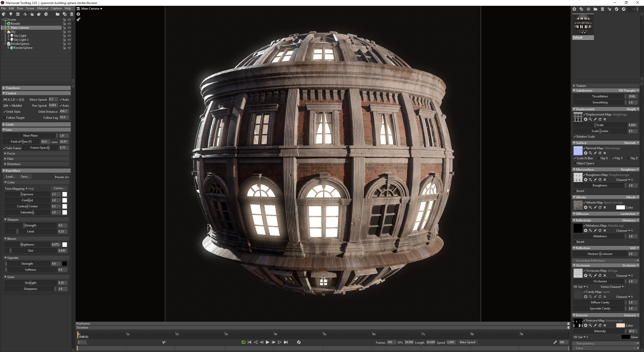Open the View menu
The image size is (644, 352).
[20, 8]
